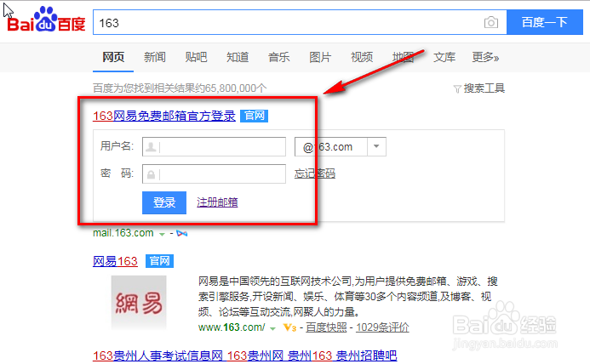Open 忘记密码 forgot password link

(x=314, y=173)
